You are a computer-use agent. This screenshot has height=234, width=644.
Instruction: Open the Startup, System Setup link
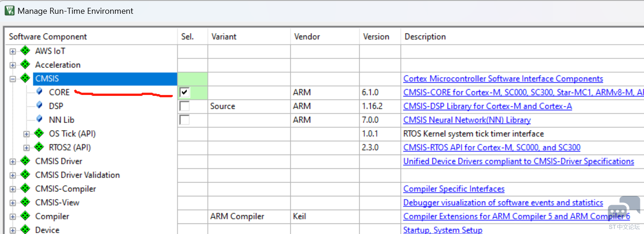coord(443,229)
